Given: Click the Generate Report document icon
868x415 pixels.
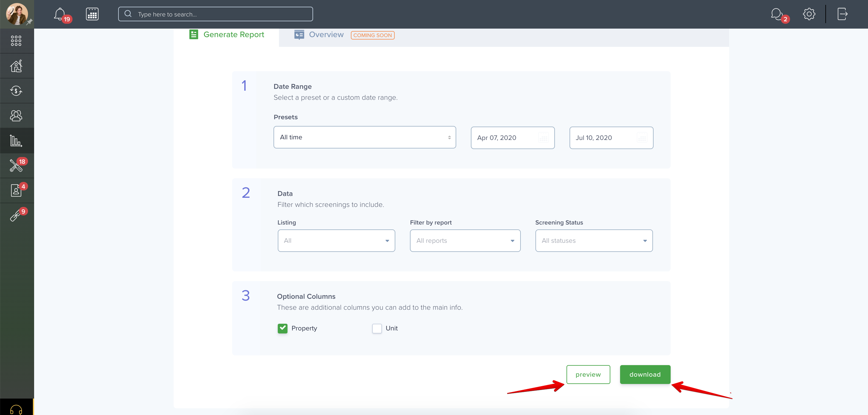Looking at the screenshot, I should pos(194,34).
